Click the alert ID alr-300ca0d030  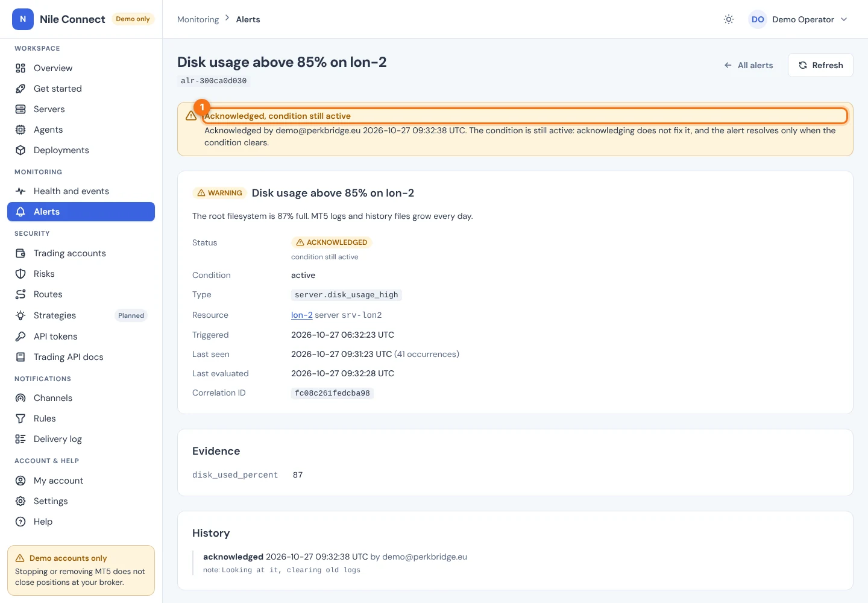213,81
